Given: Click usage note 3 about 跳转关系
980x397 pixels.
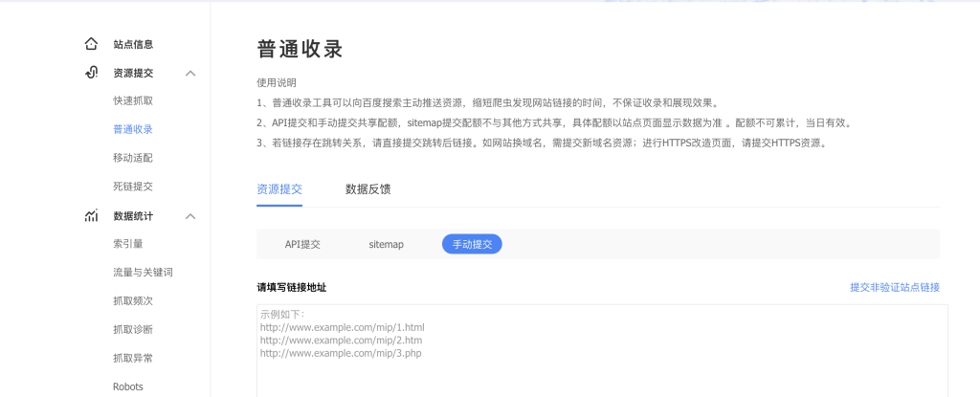Looking at the screenshot, I should point(544,143).
